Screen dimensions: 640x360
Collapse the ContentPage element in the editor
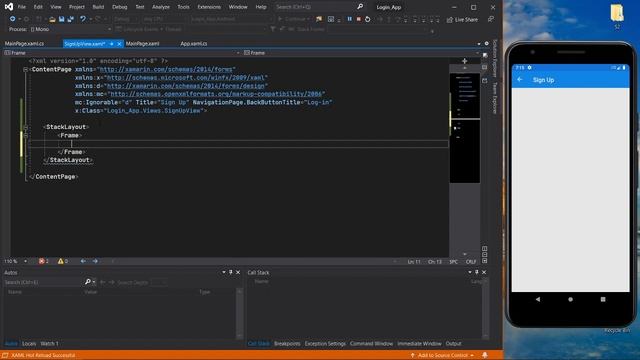[26, 70]
